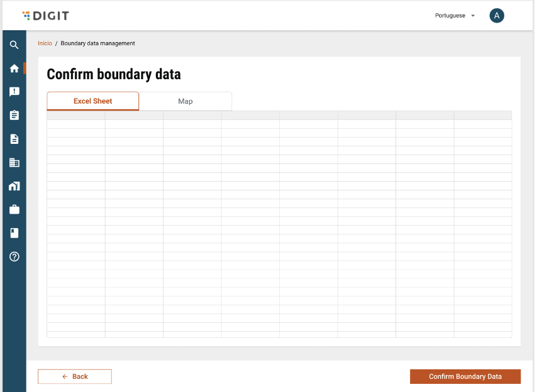Open the bookmark book icon in sidebar
This screenshot has height=392, width=537.
pyautogui.click(x=14, y=233)
